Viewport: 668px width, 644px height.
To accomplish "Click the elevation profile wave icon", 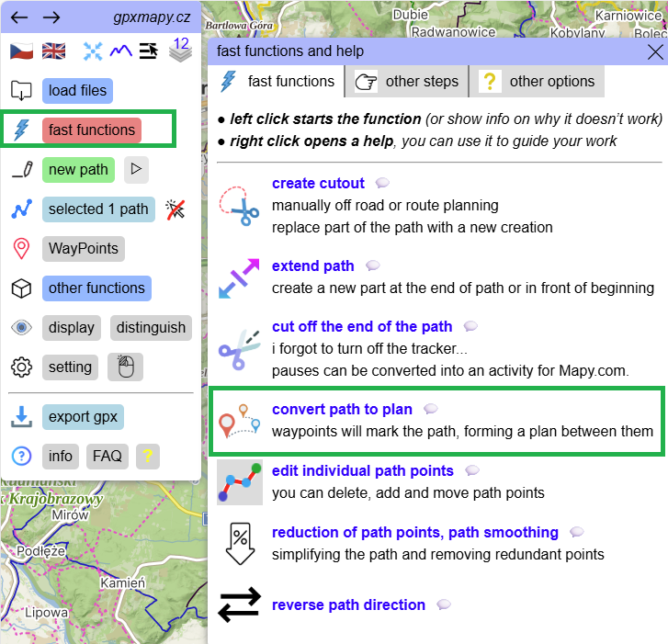I will 121,51.
